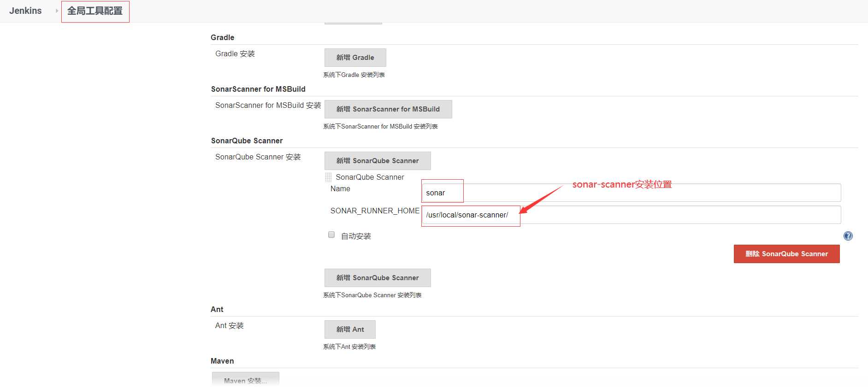The width and height of the screenshot is (868, 388).
Task: Select the 自动安装 label text
Action: coord(356,236)
